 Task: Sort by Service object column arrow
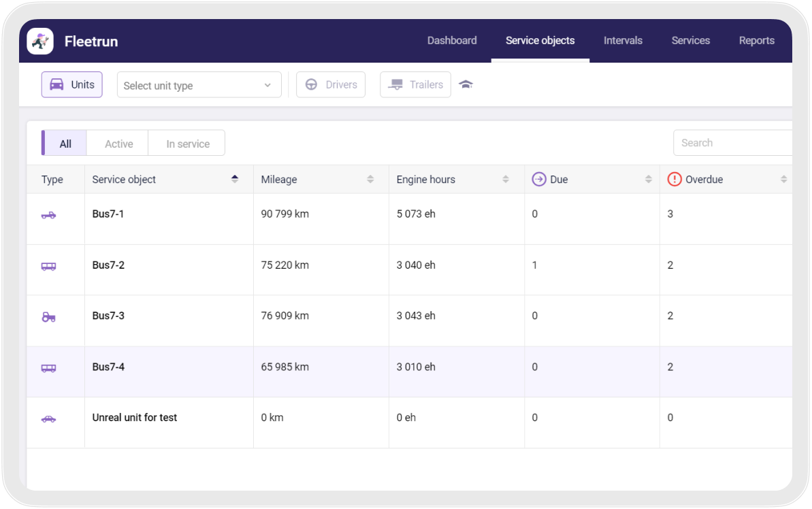[x=235, y=179]
